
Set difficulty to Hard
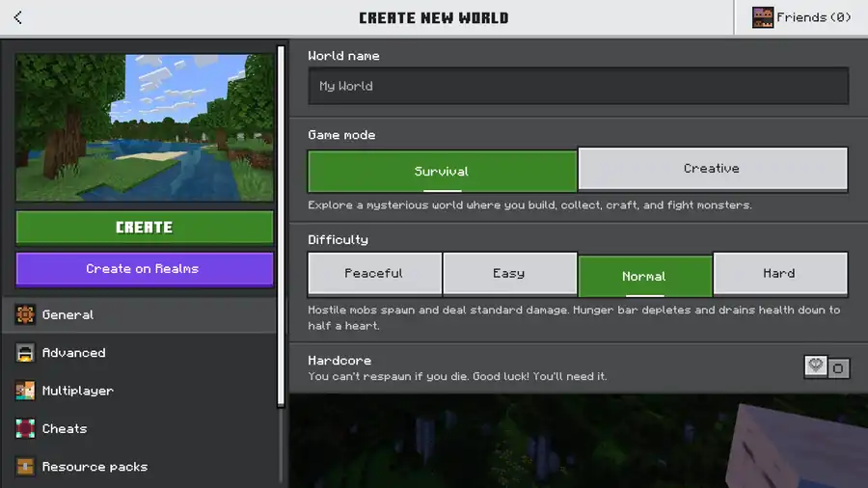tap(779, 274)
